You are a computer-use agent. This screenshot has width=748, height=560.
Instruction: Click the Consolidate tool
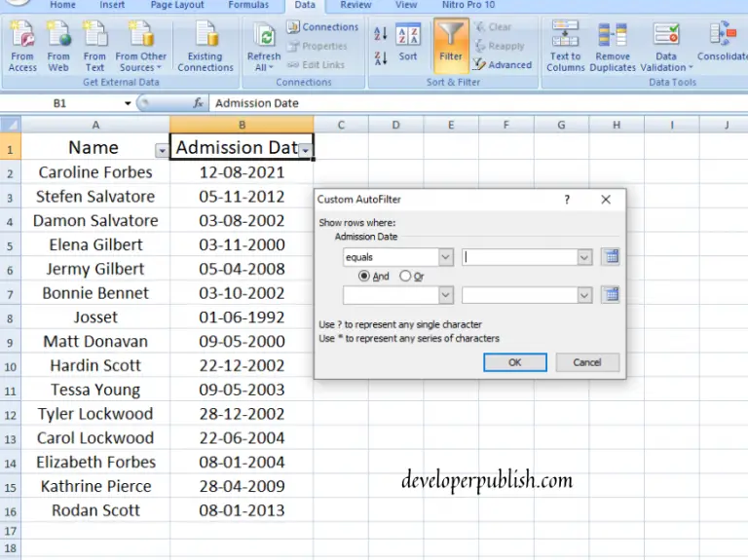click(723, 42)
